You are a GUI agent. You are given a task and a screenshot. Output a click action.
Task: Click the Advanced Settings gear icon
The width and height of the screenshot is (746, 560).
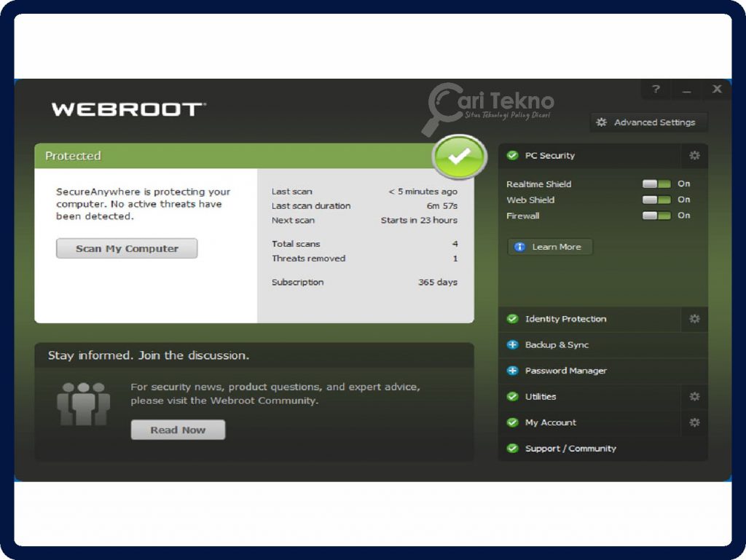tap(601, 122)
